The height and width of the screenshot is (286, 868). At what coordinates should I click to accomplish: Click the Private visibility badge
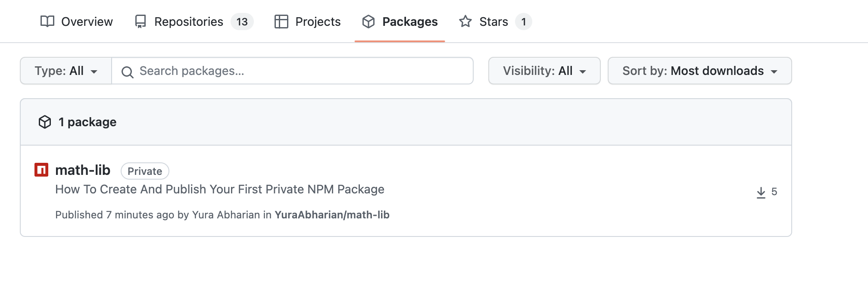pyautogui.click(x=145, y=171)
